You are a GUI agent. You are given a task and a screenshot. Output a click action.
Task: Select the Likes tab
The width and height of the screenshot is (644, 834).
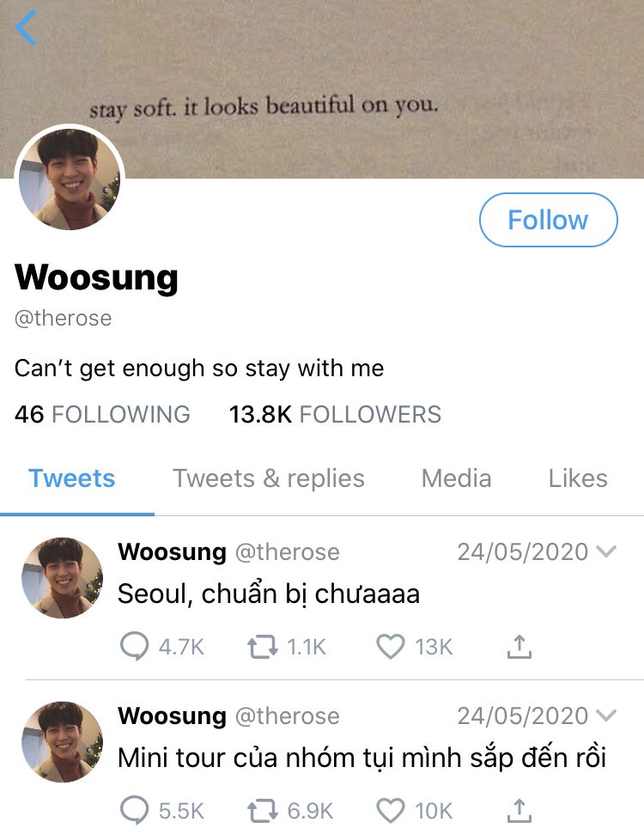coord(578,478)
